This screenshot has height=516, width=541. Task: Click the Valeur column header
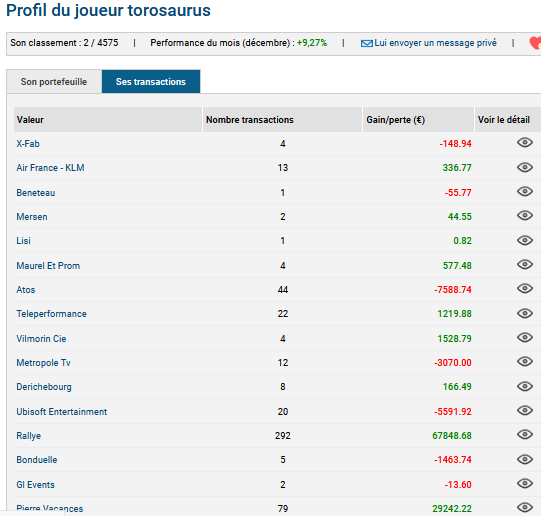pyautogui.click(x=108, y=120)
